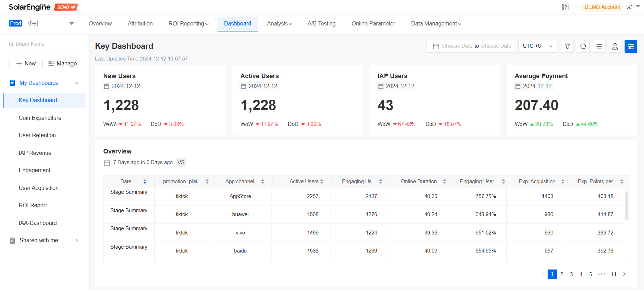The height and width of the screenshot is (290, 644).
Task: Open the ROI Reporting dropdown menu
Action: click(189, 24)
